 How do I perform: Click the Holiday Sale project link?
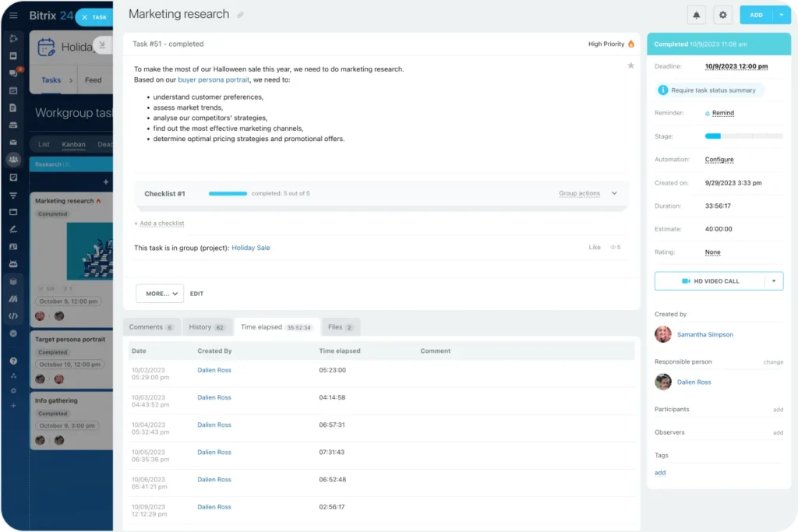[x=251, y=248]
